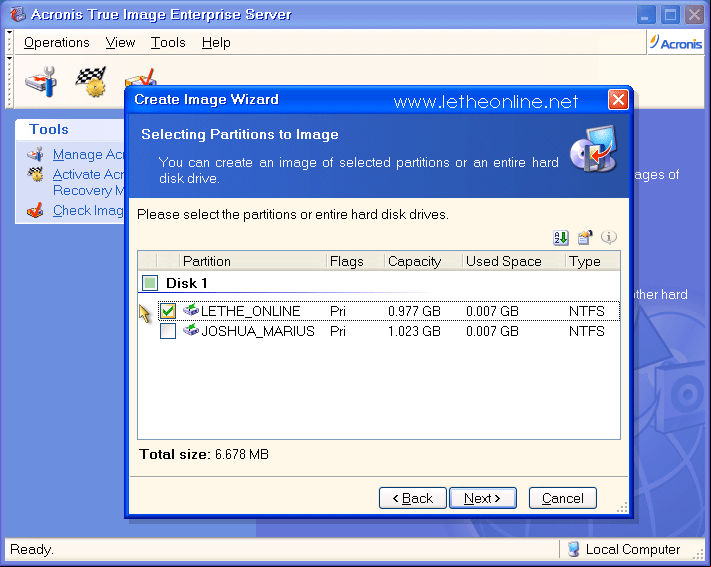Click the info icon above the partition list

click(x=609, y=237)
